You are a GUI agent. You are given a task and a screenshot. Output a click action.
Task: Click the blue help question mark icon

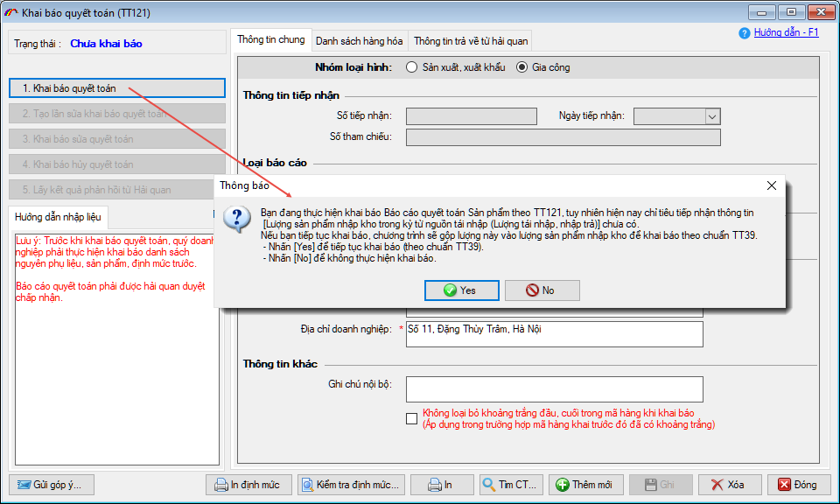(745, 33)
